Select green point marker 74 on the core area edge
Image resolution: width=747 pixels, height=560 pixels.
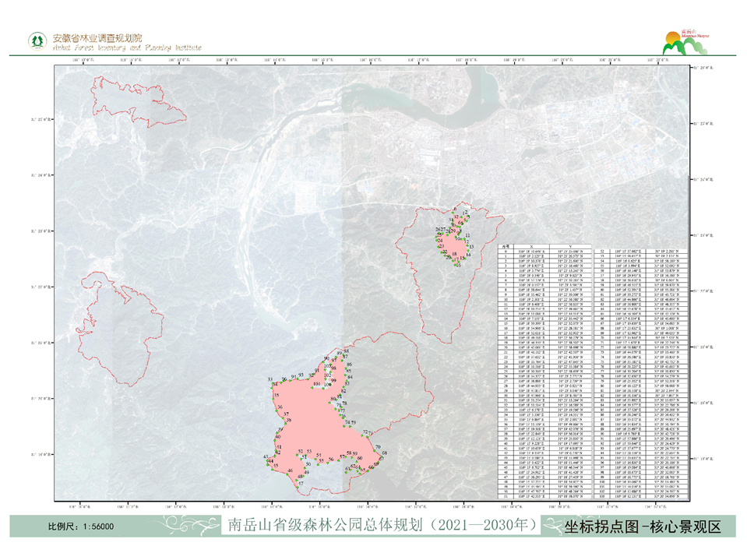[345, 424]
